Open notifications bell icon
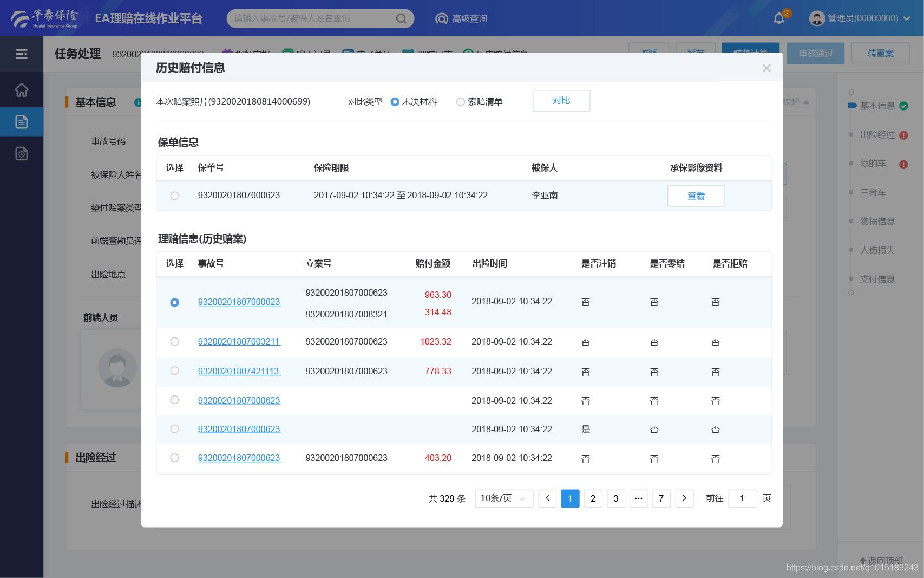The height and width of the screenshot is (578, 924). (779, 18)
